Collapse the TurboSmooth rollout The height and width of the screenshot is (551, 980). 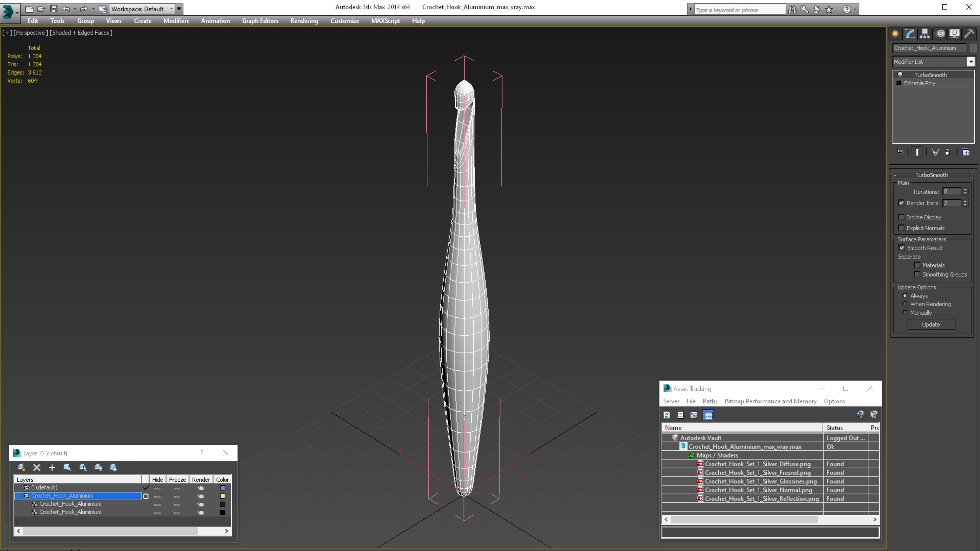[932, 175]
